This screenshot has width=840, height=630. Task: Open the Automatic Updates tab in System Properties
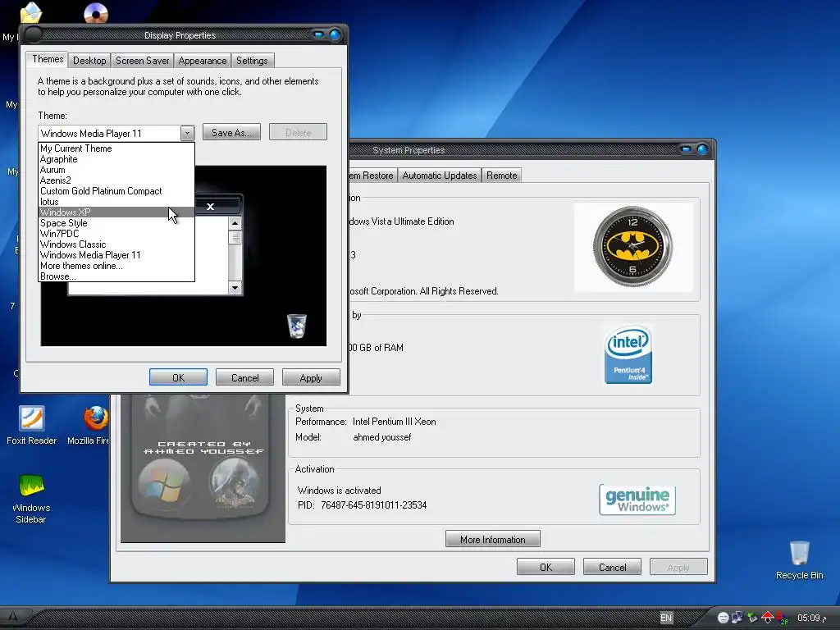[x=440, y=176]
